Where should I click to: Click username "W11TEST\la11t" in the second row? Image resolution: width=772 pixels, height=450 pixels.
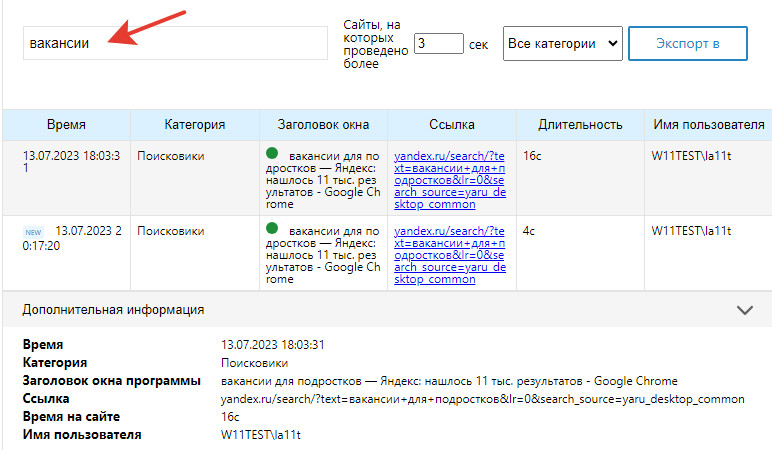(691, 231)
